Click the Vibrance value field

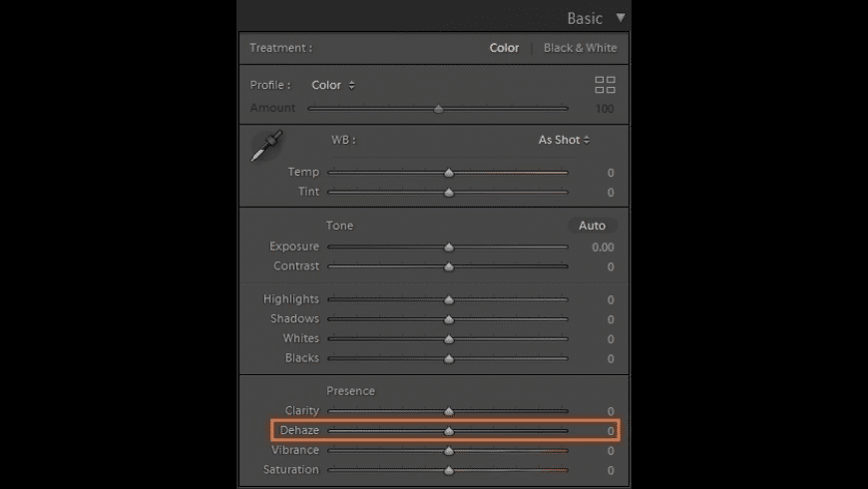click(610, 451)
